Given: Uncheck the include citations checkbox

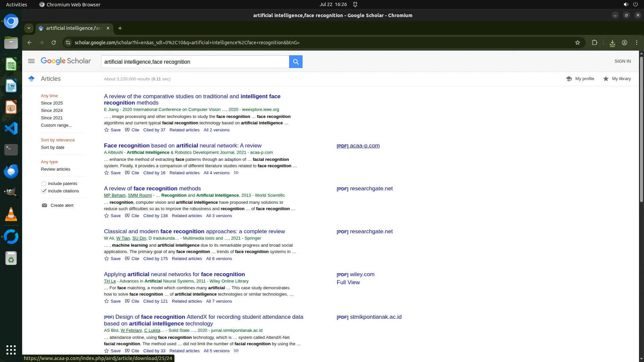Looking at the screenshot, I should (44, 191).
